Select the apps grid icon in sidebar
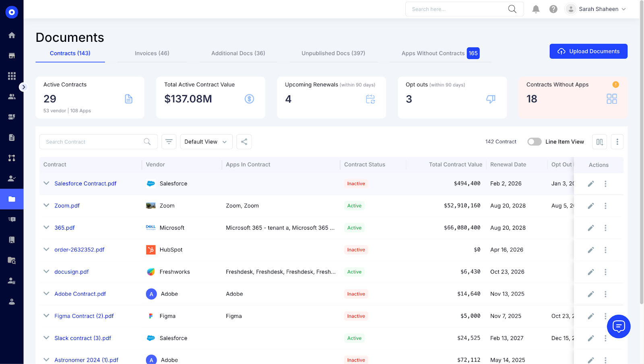Screen dimensions: 644x364 (x=12, y=76)
